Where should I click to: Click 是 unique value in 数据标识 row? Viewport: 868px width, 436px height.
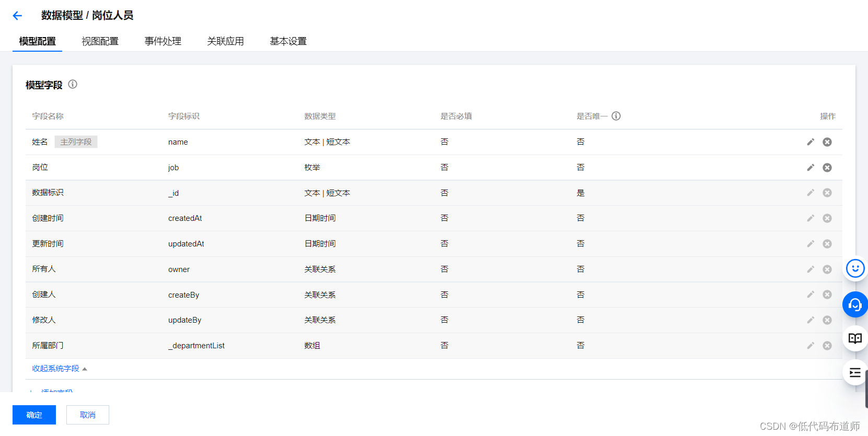[x=581, y=193]
